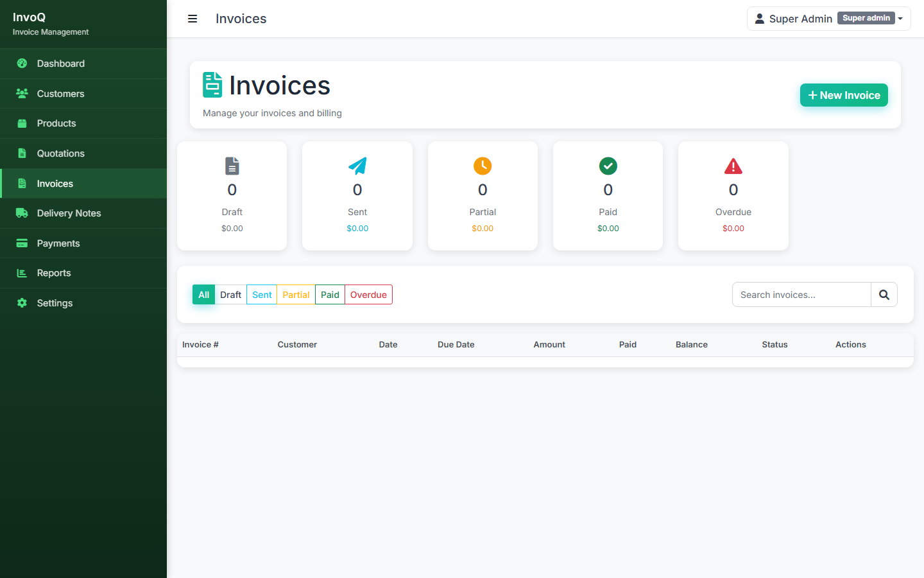924x578 pixels.
Task: Click the Actions column header
Action: pos(851,345)
